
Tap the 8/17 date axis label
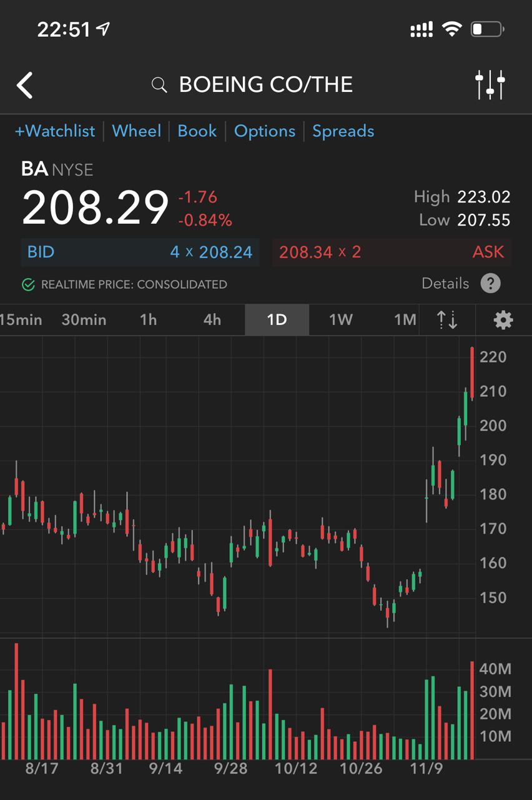(x=41, y=769)
